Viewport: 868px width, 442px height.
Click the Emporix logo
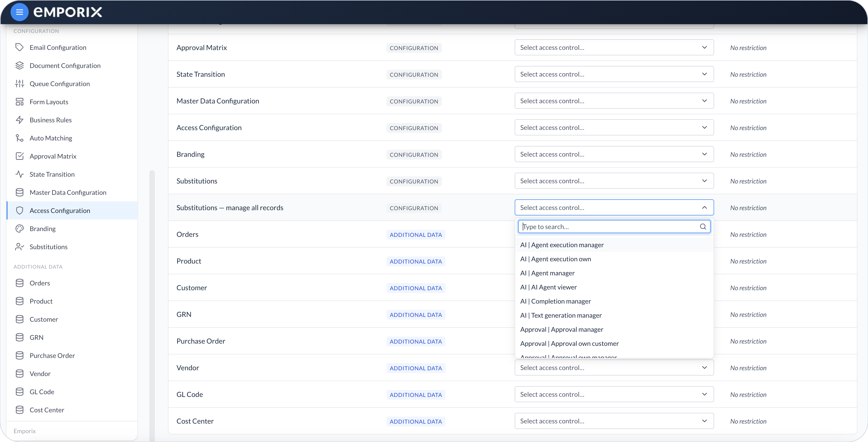click(68, 12)
